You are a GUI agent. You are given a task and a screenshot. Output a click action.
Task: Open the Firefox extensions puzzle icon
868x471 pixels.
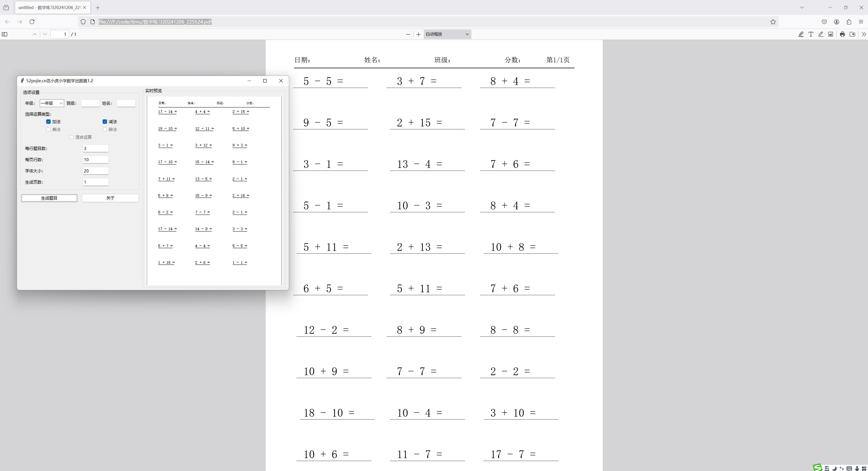point(849,22)
